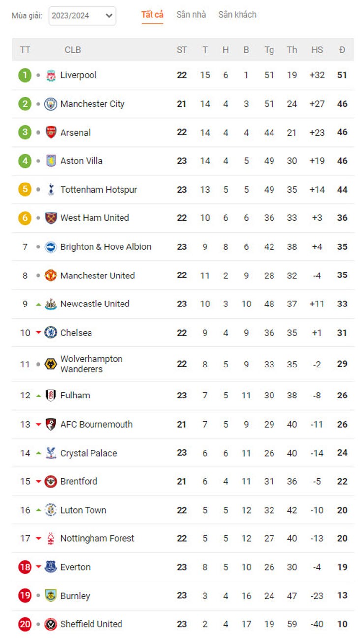Open the Brighton & Hove Albion link
This screenshot has width=364, height=642.
click(x=105, y=247)
